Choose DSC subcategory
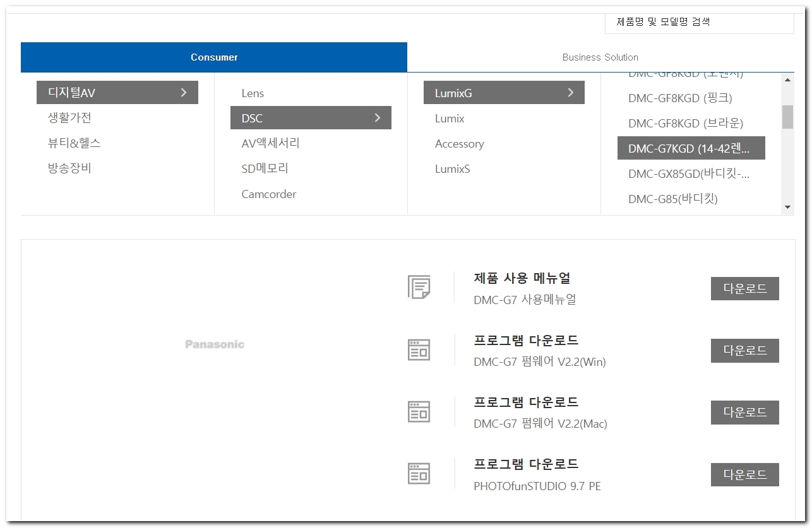Image resolution: width=812 pixels, height=528 pixels. (x=311, y=118)
